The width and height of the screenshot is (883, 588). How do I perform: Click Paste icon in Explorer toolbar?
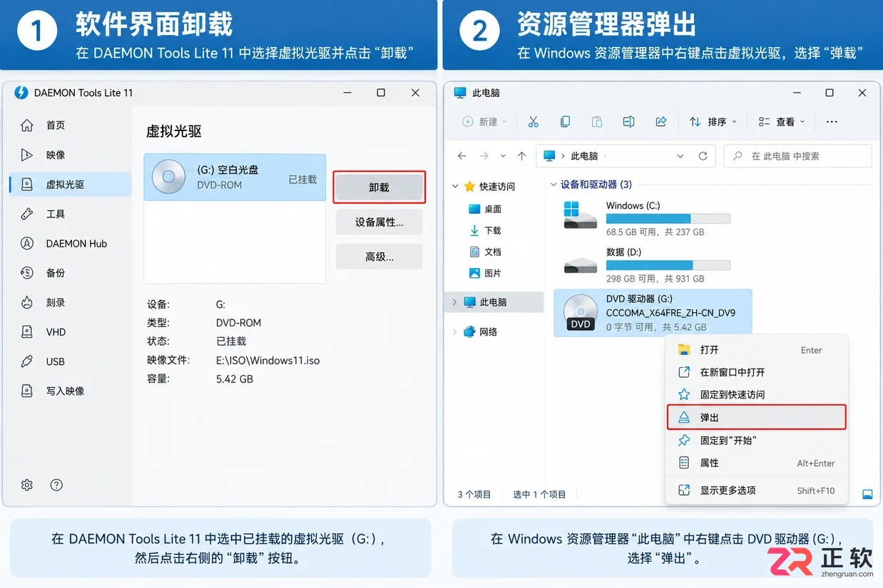tap(597, 122)
